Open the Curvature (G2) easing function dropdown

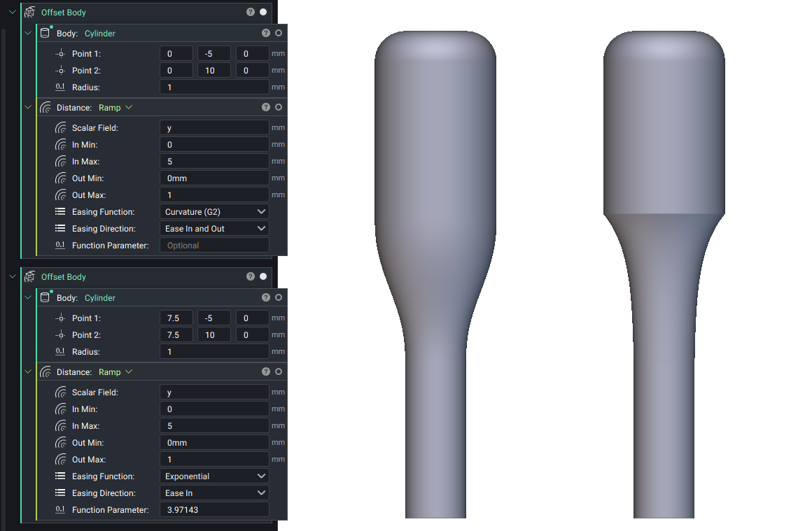coord(214,212)
